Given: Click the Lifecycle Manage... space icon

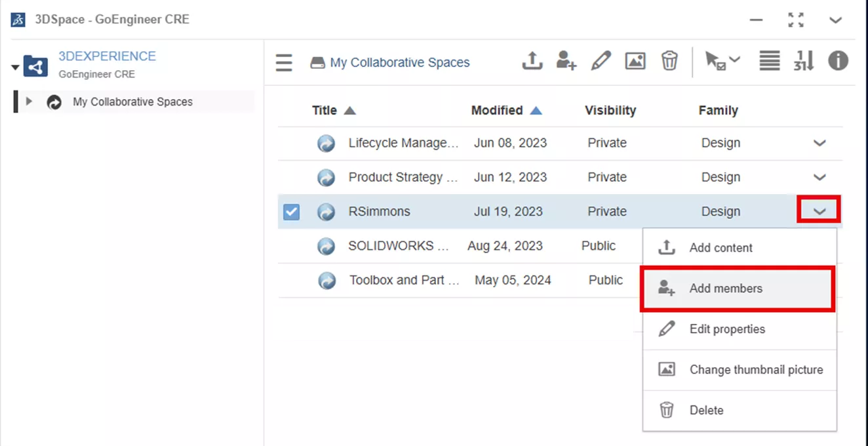Looking at the screenshot, I should (326, 143).
